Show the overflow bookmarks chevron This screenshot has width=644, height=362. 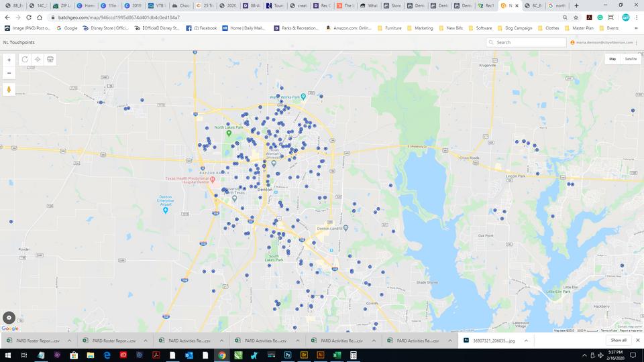click(637, 28)
